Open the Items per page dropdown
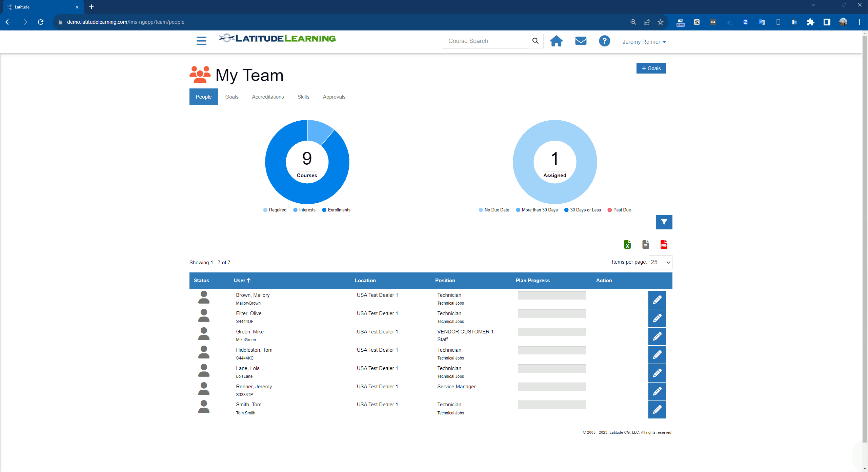Viewport: 868px width, 472px height. [x=660, y=262]
